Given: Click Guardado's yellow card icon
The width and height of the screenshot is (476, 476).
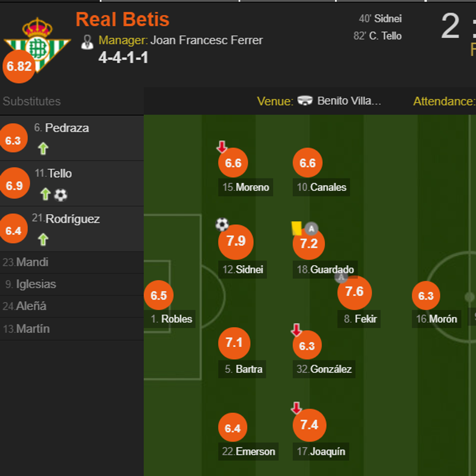Looking at the screenshot, I should pyautogui.click(x=296, y=228).
